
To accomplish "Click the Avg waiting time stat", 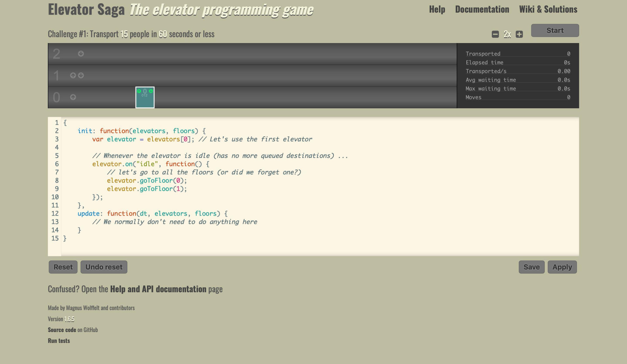I will click(x=518, y=80).
